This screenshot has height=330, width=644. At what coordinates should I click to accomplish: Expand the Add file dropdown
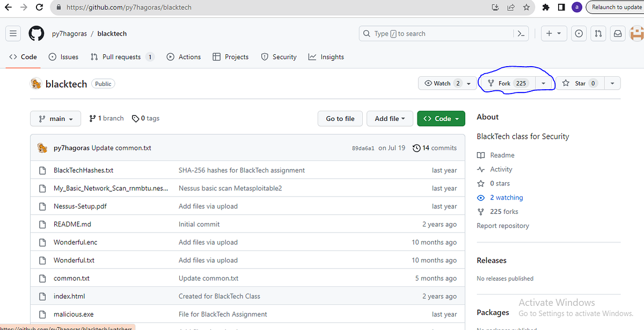[x=390, y=118]
